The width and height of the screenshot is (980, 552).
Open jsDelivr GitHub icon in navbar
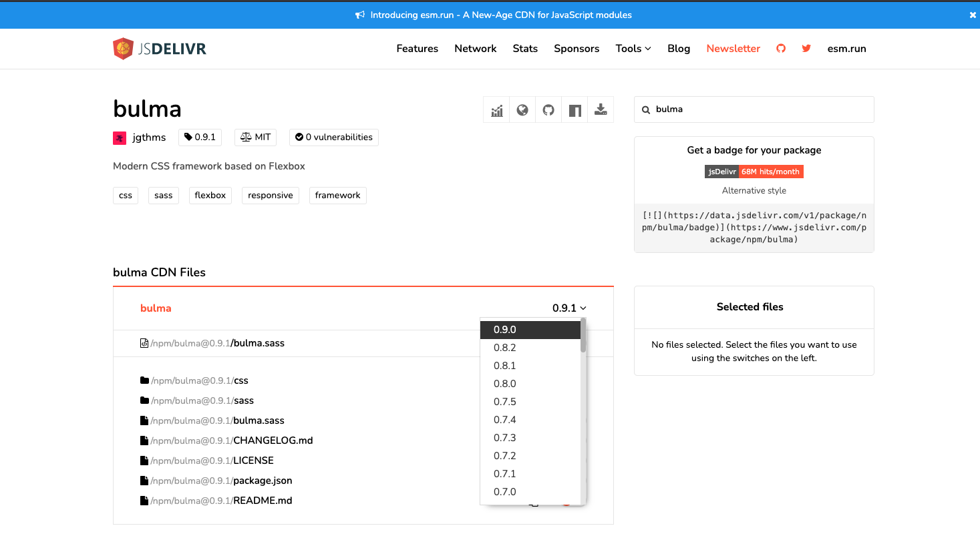click(781, 48)
